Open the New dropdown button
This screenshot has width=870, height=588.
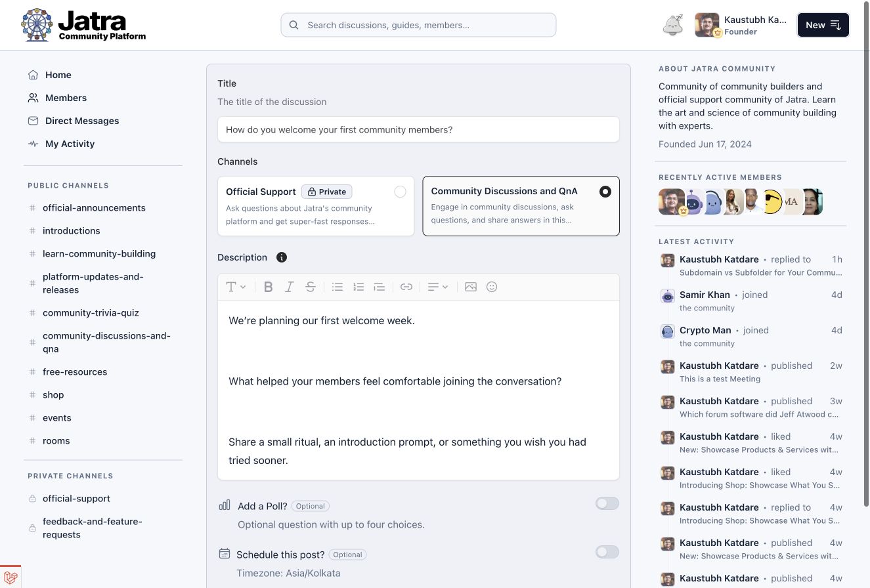(823, 25)
